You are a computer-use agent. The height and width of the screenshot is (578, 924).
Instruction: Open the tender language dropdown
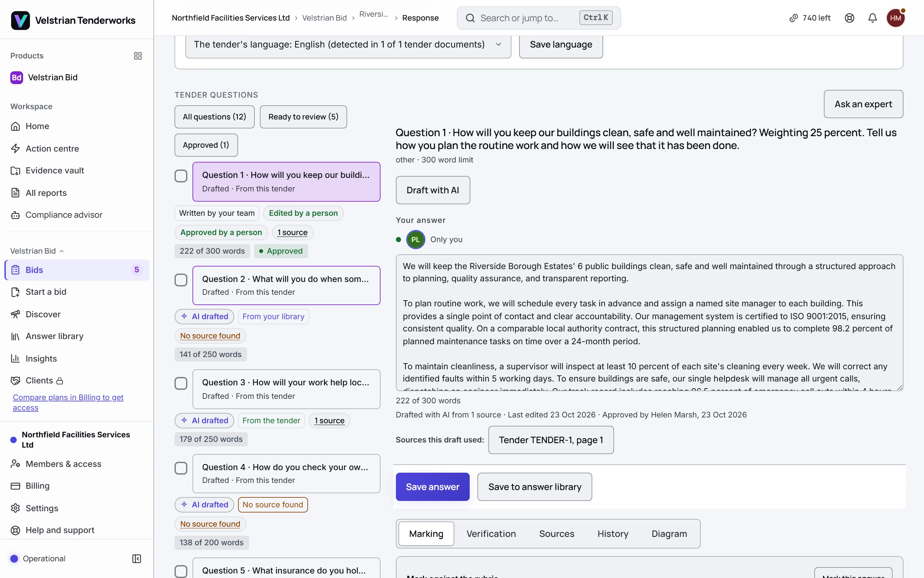pos(348,45)
